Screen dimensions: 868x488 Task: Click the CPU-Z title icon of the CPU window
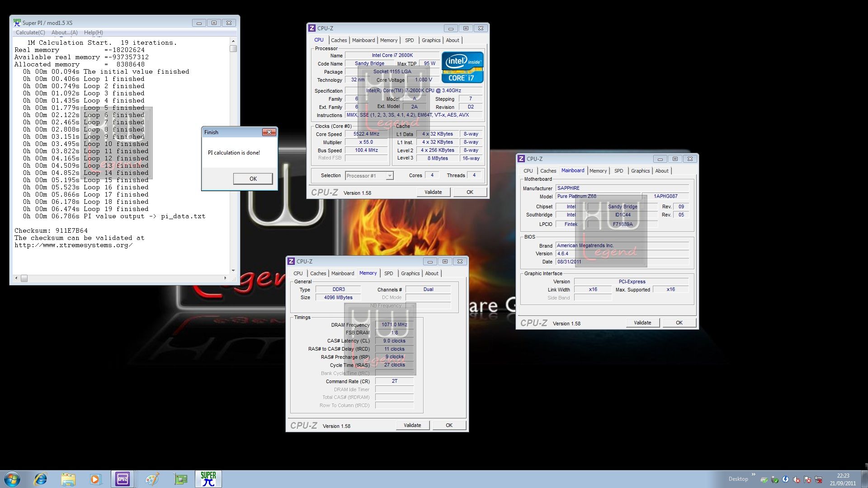click(312, 28)
